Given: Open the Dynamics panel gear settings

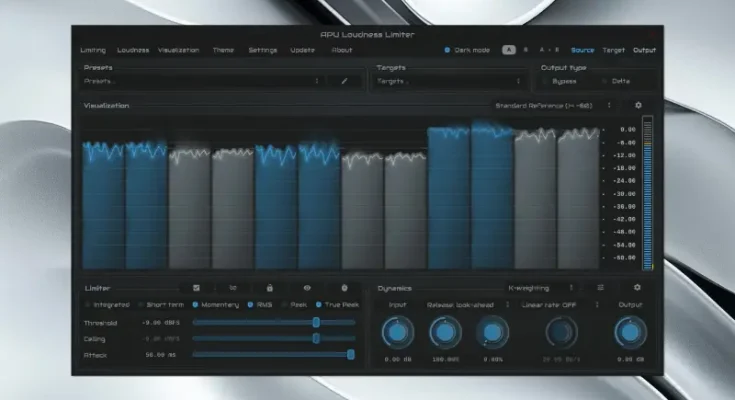Looking at the screenshot, I should click(x=637, y=287).
